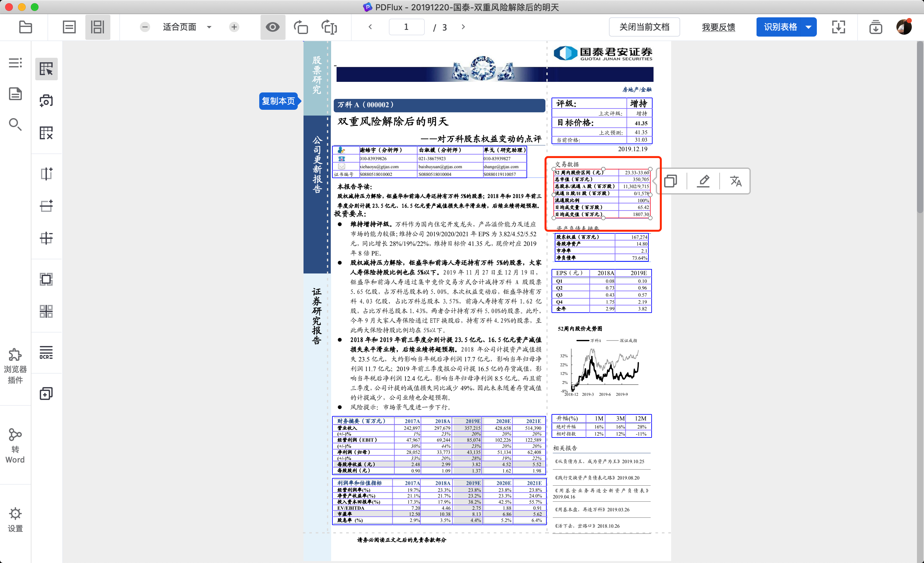Screen dimensions: 924x563
Task: Click the grid blocks tool icon
Action: tap(47, 311)
